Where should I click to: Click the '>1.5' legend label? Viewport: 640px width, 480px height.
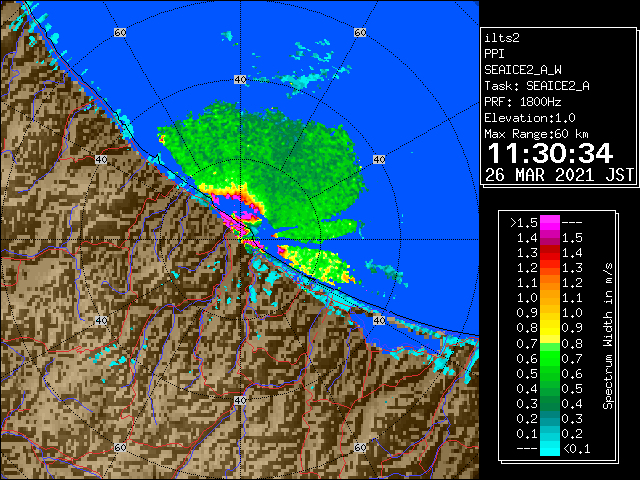click(524, 223)
